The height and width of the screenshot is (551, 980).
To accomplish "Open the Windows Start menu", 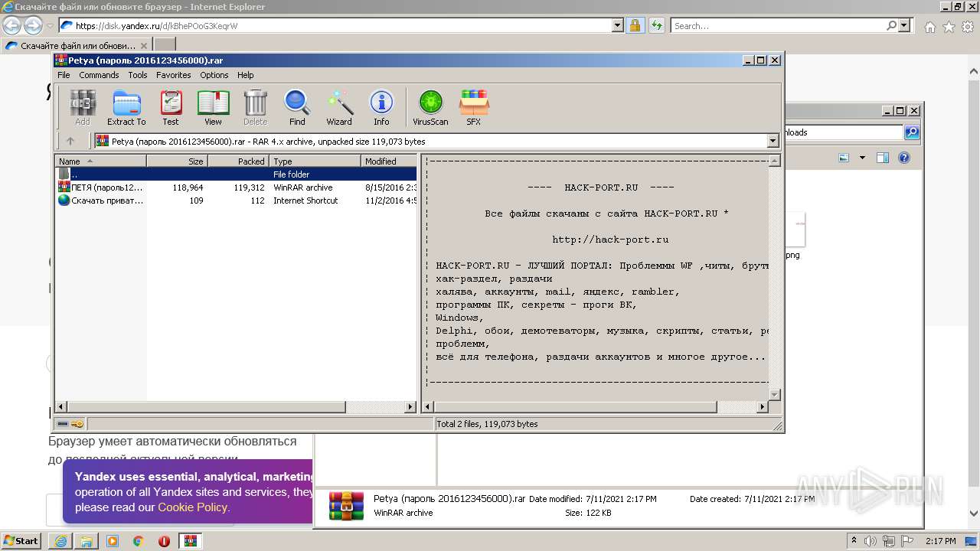I will point(21,540).
